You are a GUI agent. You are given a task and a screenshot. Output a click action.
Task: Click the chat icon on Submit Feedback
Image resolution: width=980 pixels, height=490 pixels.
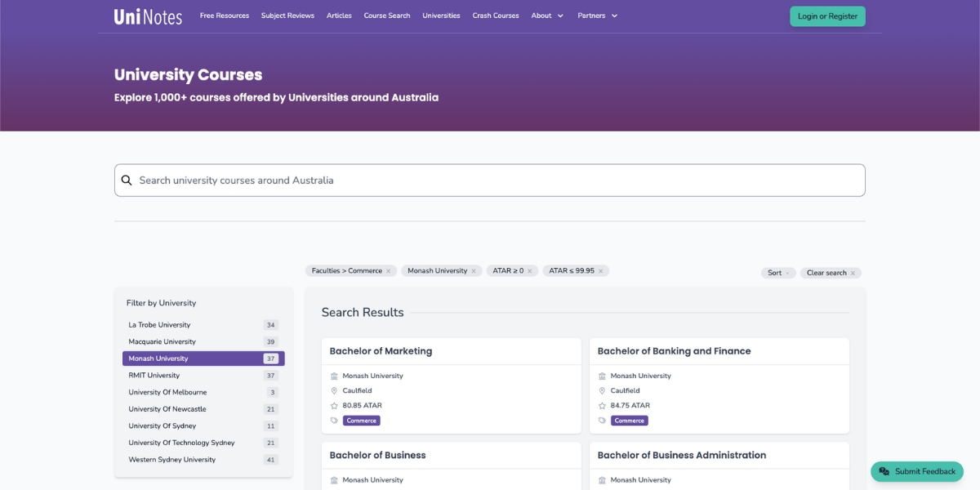point(884,471)
